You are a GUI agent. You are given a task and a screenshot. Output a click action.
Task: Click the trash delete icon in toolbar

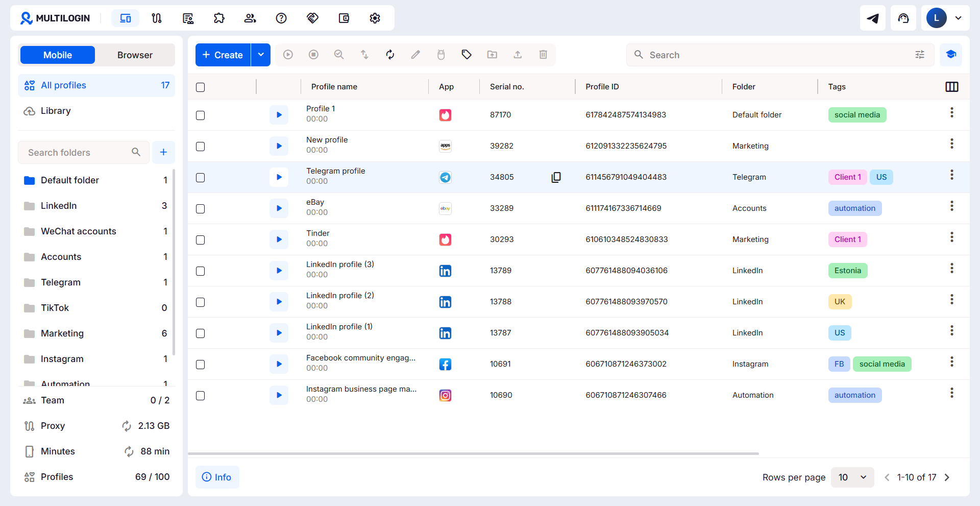(543, 55)
